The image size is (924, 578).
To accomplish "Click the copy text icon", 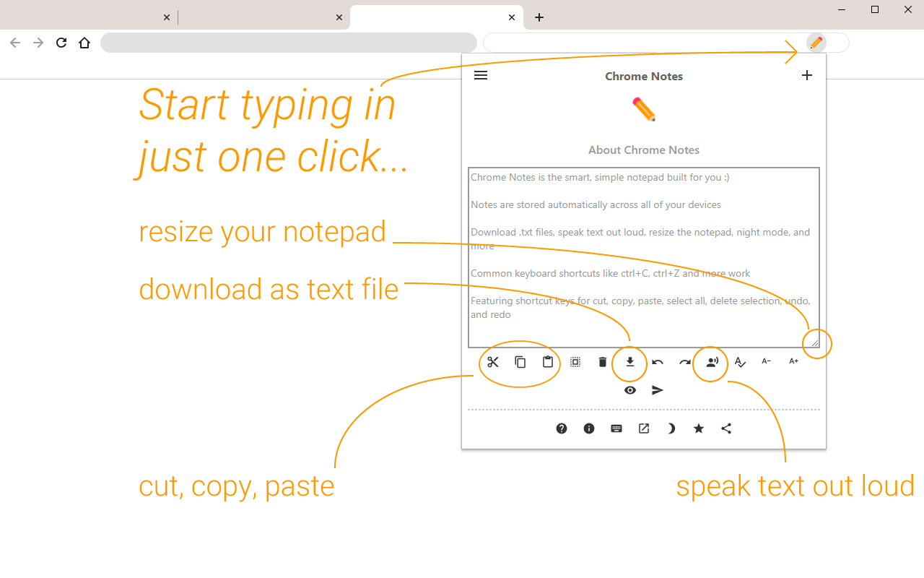I will click(x=520, y=362).
